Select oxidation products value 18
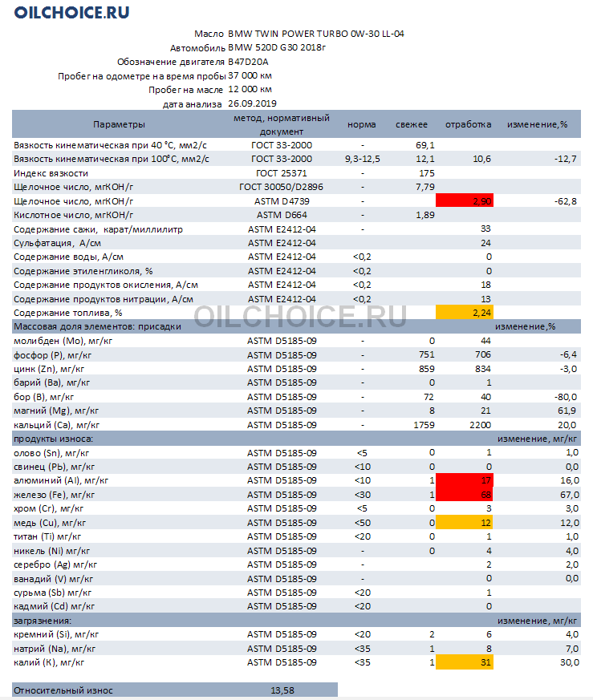Image resolution: width=593 pixels, height=700 pixels. click(485, 285)
